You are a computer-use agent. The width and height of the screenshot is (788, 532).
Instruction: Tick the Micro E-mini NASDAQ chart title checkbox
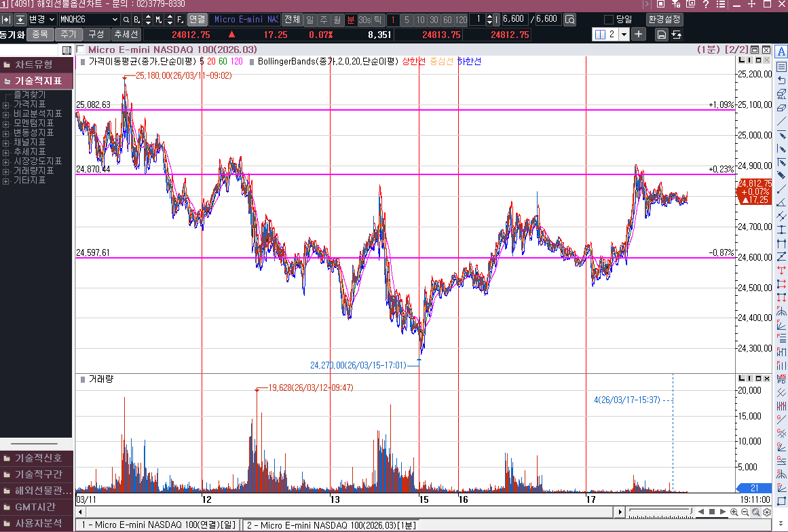81,50
